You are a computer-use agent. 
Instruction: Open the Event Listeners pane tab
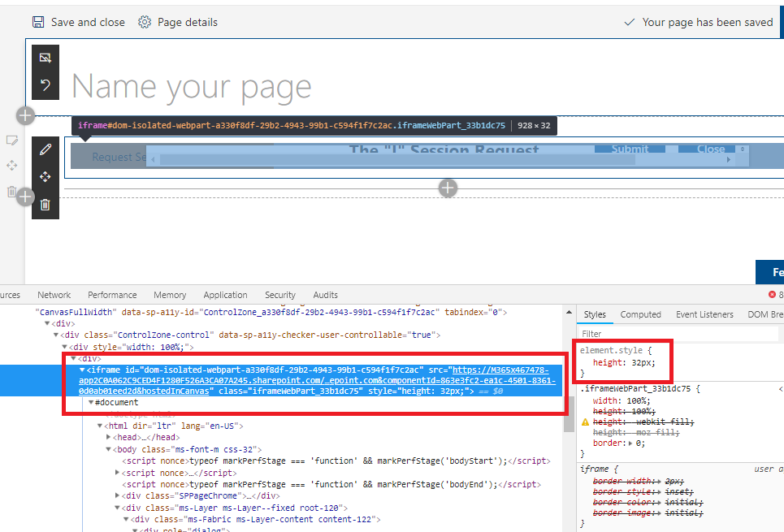click(704, 314)
